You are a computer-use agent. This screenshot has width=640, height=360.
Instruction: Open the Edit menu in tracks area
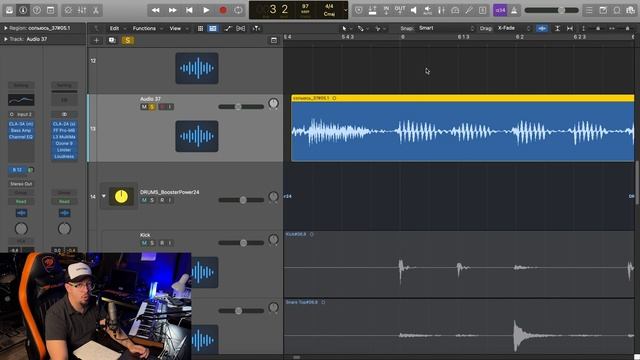114,28
